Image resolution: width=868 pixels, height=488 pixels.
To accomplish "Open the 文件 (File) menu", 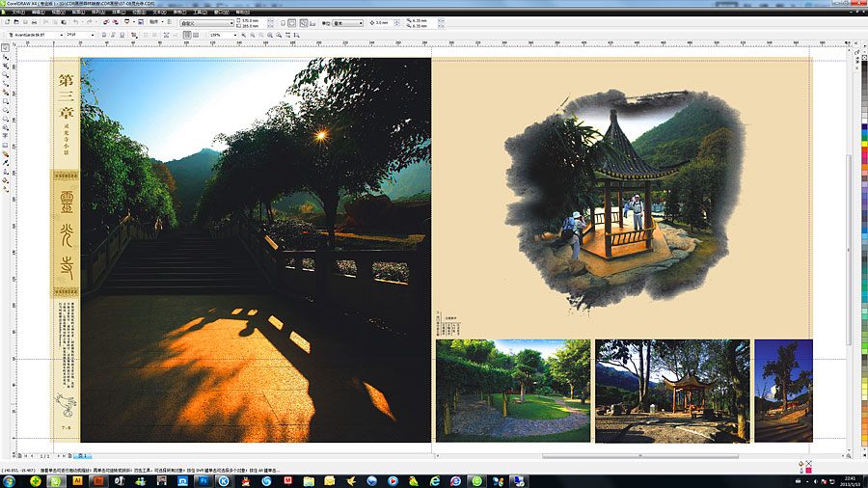I will pos(16,12).
